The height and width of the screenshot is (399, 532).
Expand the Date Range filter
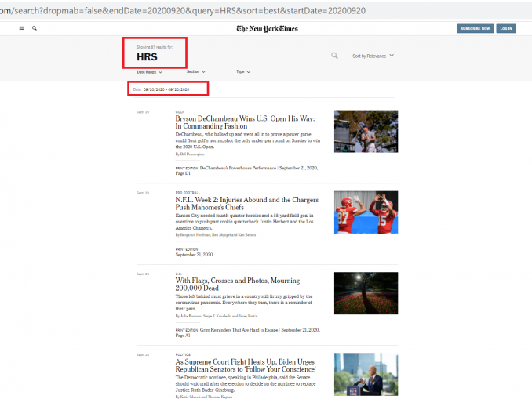150,72
